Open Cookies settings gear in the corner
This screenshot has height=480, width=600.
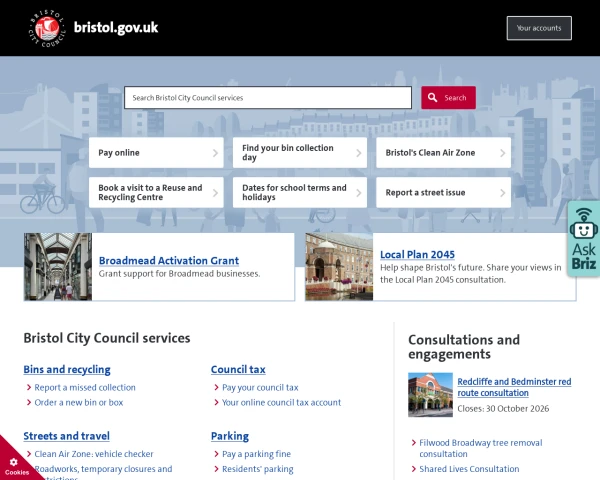pyautogui.click(x=14, y=462)
